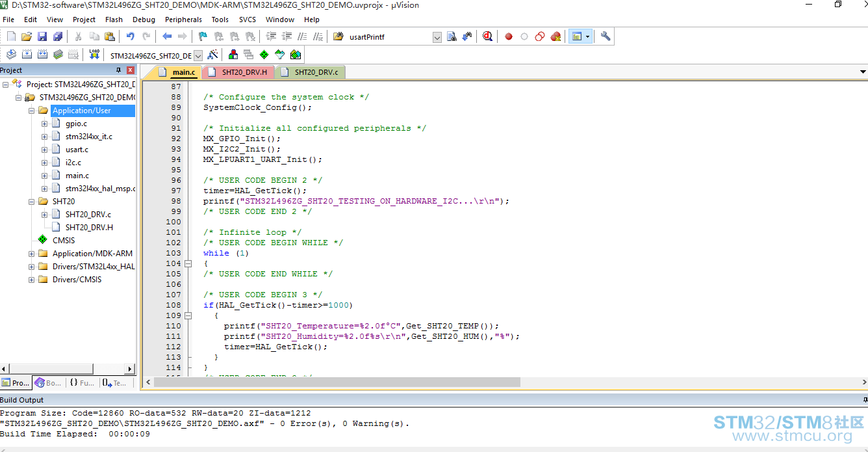This screenshot has height=452, width=868.
Task: Expand gpio.c file node
Action: (44, 124)
